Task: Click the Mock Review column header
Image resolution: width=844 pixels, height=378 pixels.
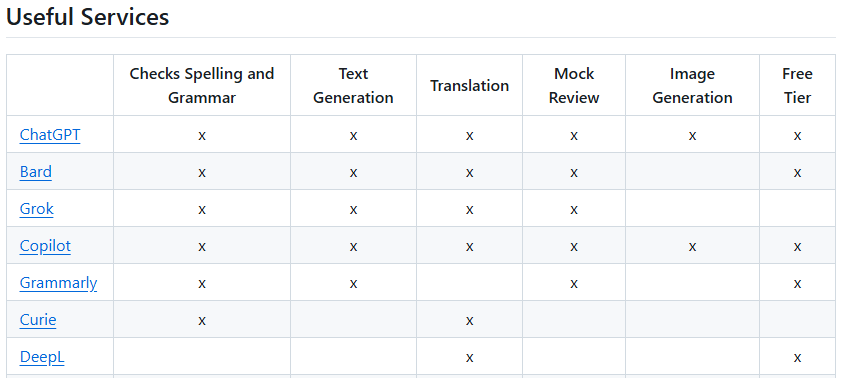Action: (574, 86)
